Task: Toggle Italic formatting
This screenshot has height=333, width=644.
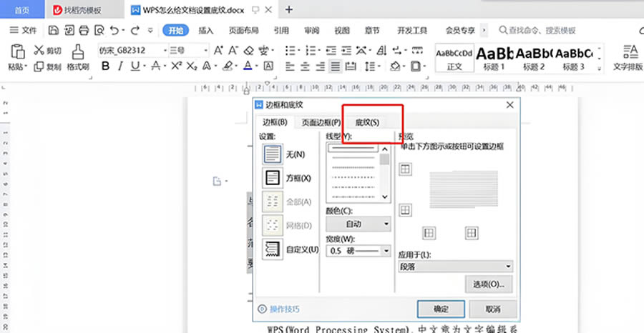Action: [x=120, y=66]
